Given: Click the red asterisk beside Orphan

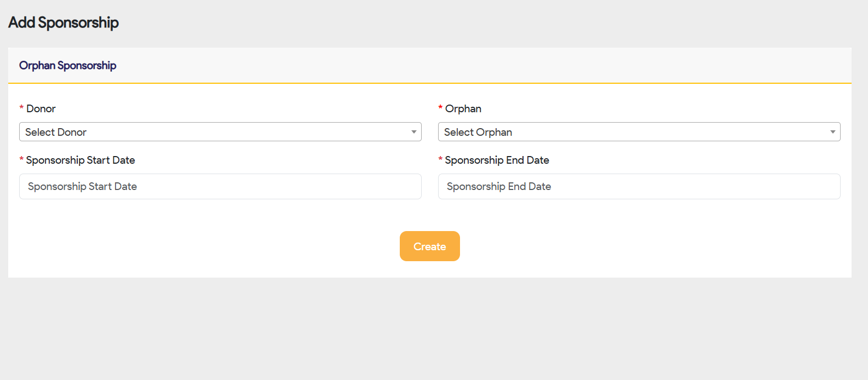Looking at the screenshot, I should 440,108.
